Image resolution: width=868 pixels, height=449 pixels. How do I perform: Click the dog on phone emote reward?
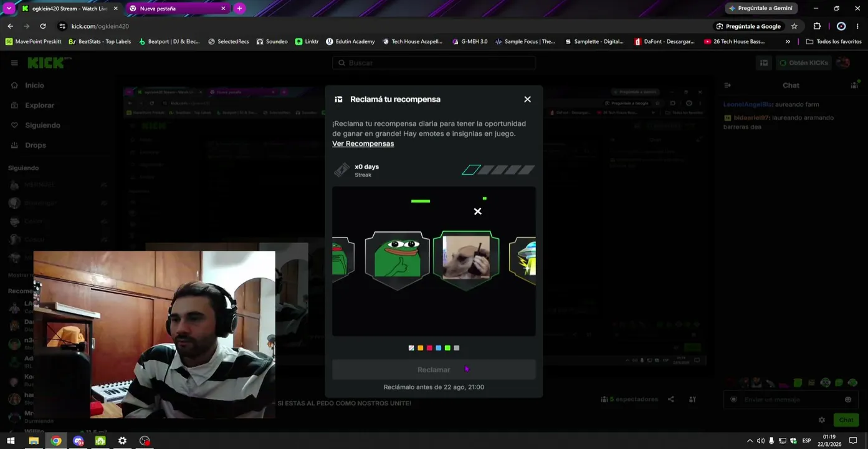pos(466,260)
